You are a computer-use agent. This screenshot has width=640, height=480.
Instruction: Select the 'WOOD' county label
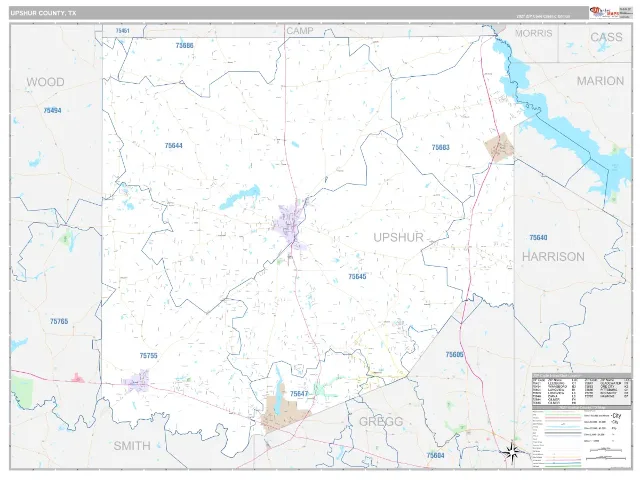pyautogui.click(x=45, y=82)
